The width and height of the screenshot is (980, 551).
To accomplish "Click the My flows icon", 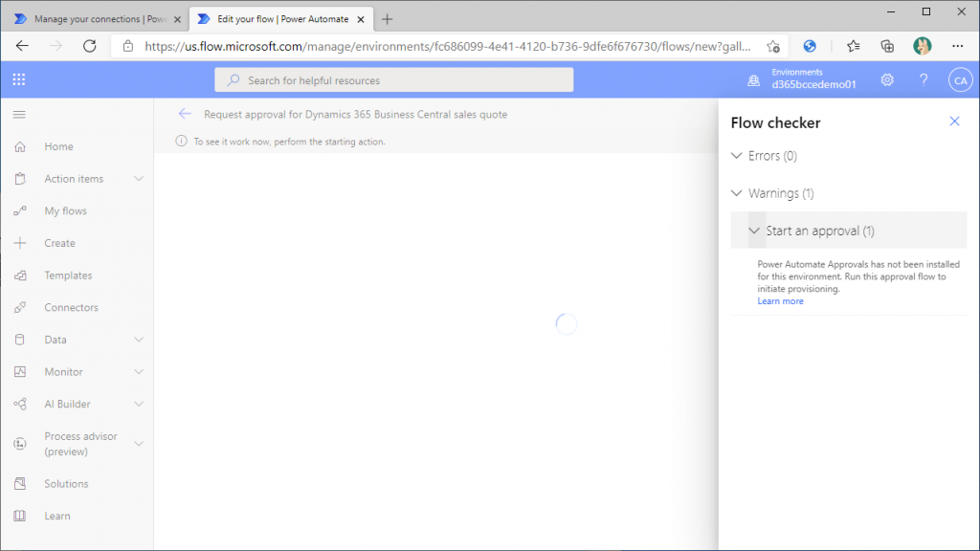I will coord(20,210).
